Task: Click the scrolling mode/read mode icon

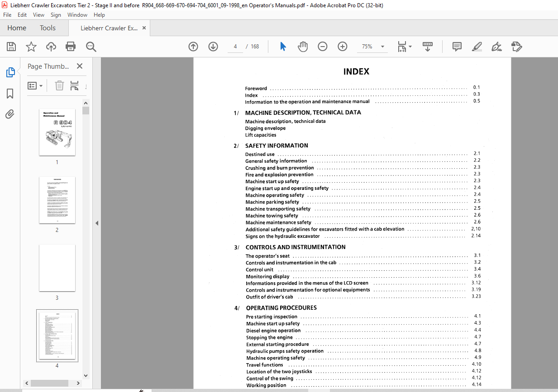Action: 428,46
